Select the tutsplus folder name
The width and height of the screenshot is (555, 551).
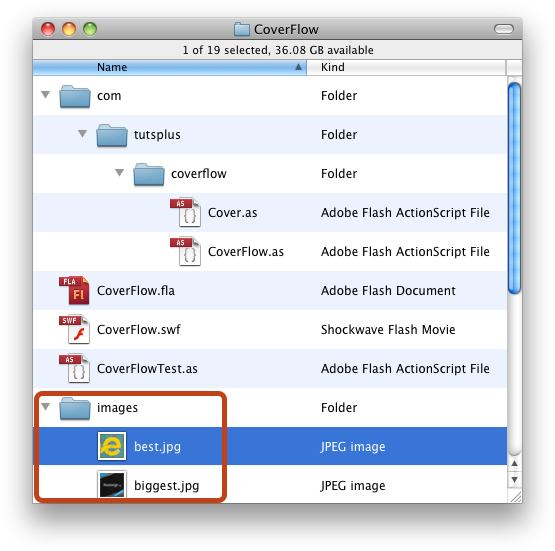pos(157,135)
